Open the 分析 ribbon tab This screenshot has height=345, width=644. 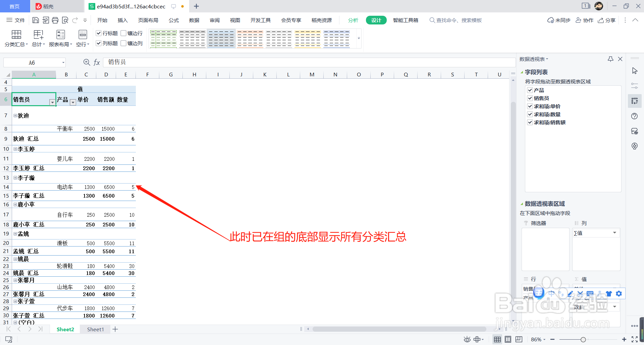353,20
